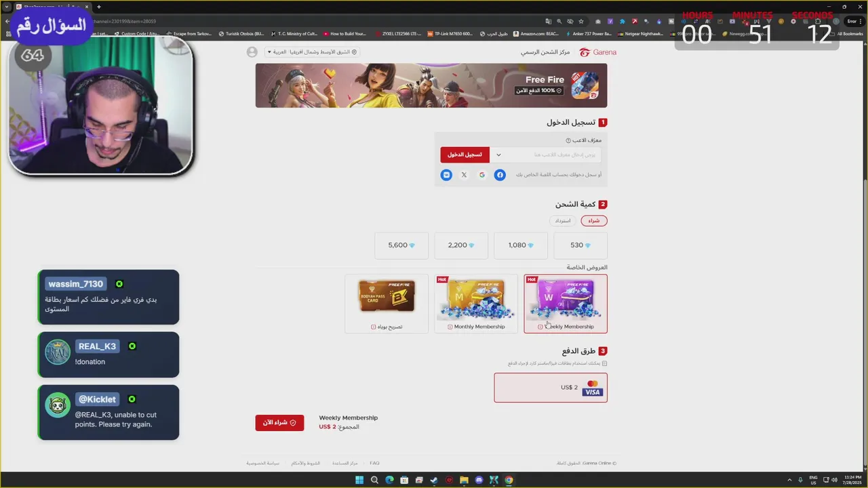Choose the 1,080 diamonds package

pyautogui.click(x=521, y=245)
